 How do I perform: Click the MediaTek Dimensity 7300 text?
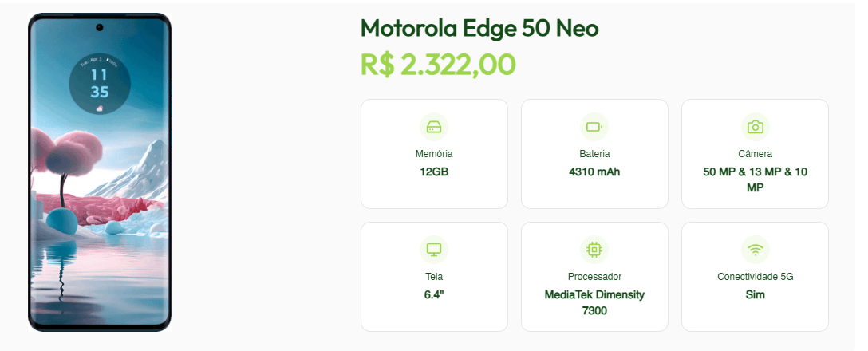[594, 302]
